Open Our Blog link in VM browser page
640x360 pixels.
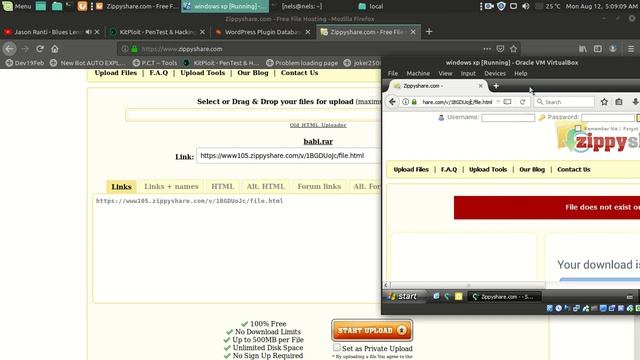[532, 169]
